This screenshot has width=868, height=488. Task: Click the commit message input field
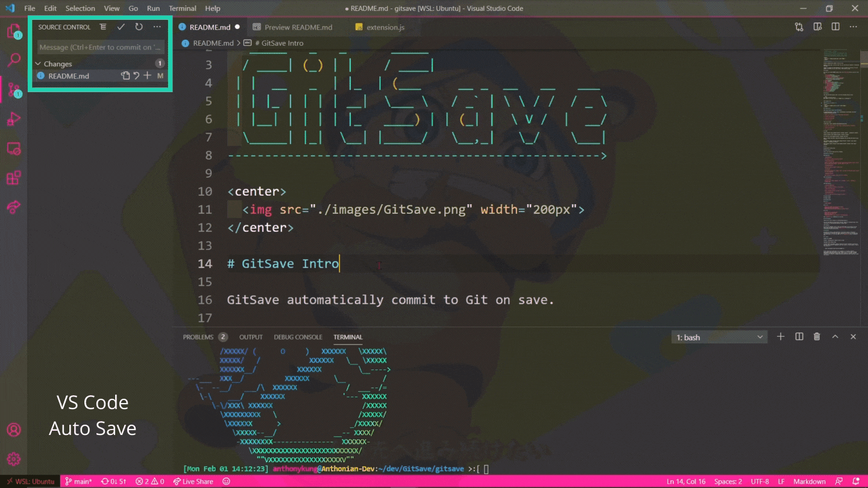pos(101,47)
